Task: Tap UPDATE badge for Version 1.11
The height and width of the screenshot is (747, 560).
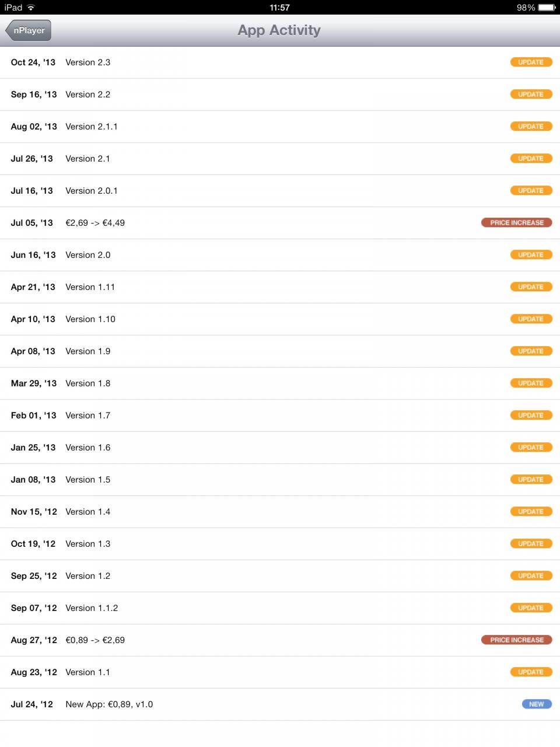Action: click(531, 287)
